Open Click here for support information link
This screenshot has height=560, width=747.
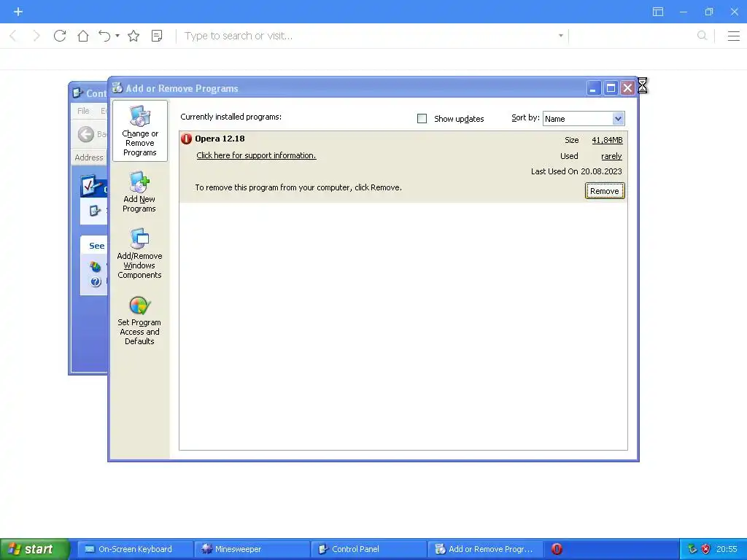pos(256,155)
